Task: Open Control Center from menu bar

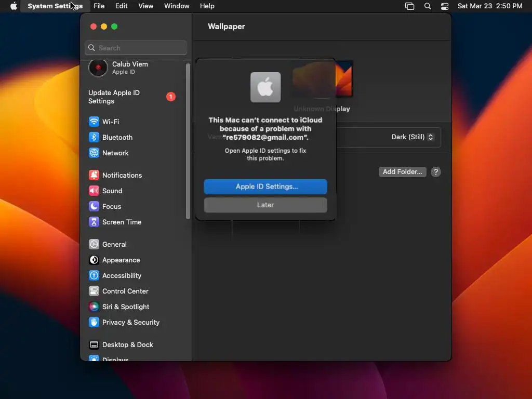Action: [445, 6]
